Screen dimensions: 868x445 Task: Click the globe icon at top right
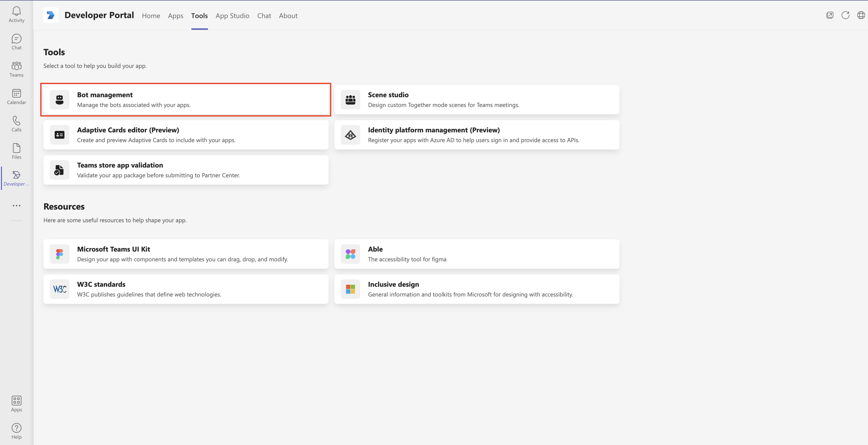coord(861,15)
